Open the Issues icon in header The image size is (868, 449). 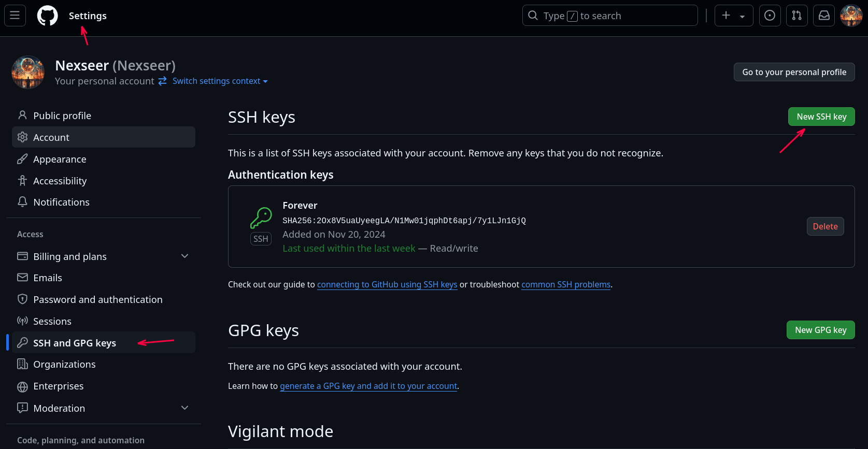pos(770,16)
